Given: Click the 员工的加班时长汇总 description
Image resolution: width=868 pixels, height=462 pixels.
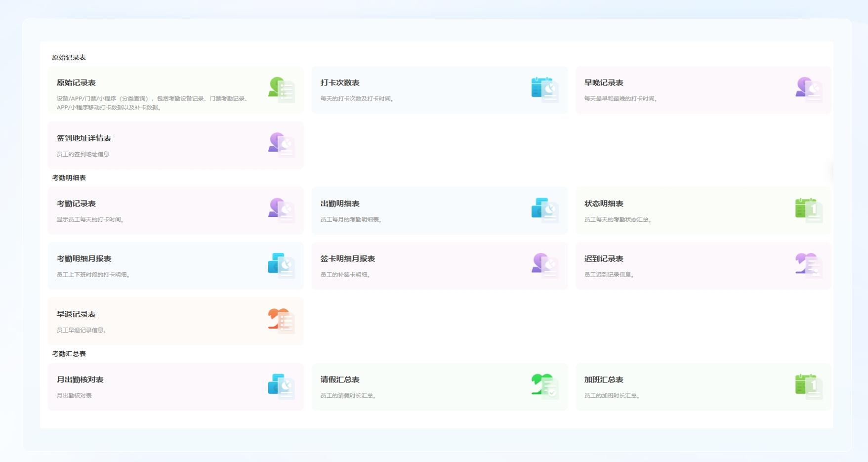Looking at the screenshot, I should (x=612, y=396).
